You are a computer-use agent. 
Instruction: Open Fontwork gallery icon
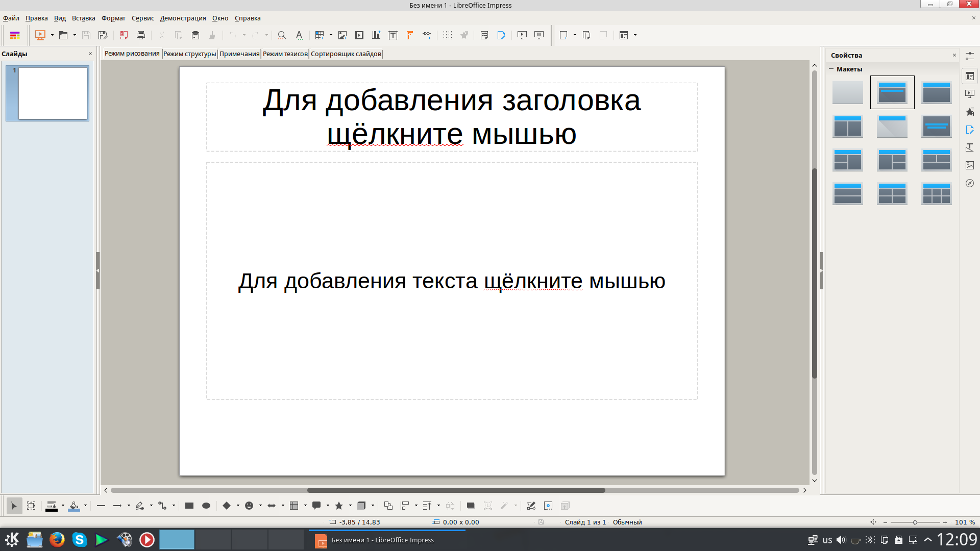click(x=410, y=35)
